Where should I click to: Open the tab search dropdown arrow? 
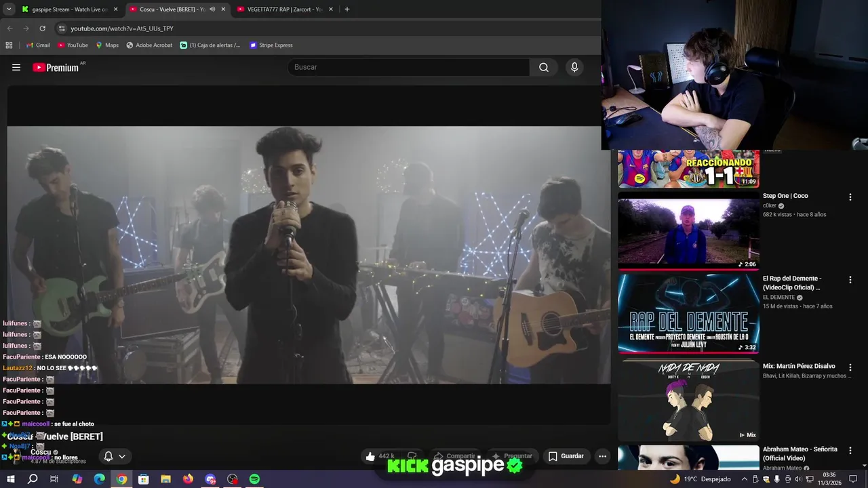[9, 9]
